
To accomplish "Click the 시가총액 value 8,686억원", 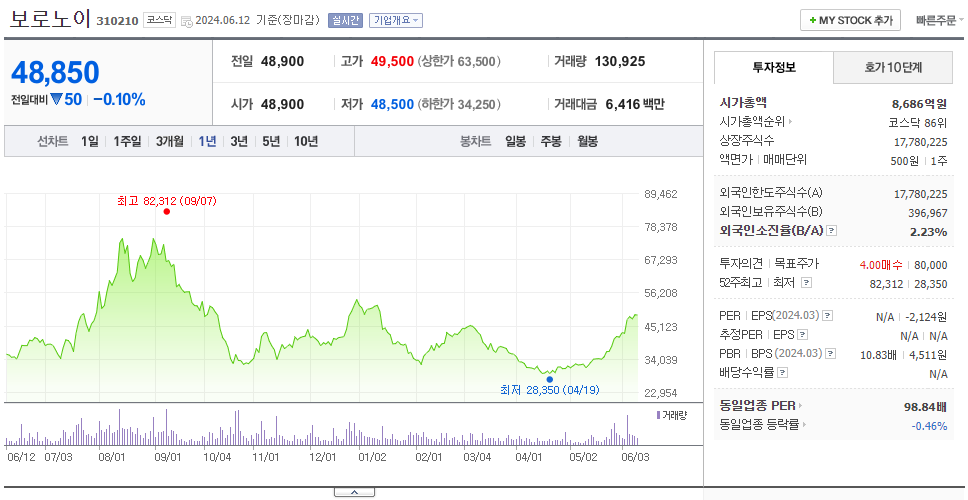I will point(919,104).
